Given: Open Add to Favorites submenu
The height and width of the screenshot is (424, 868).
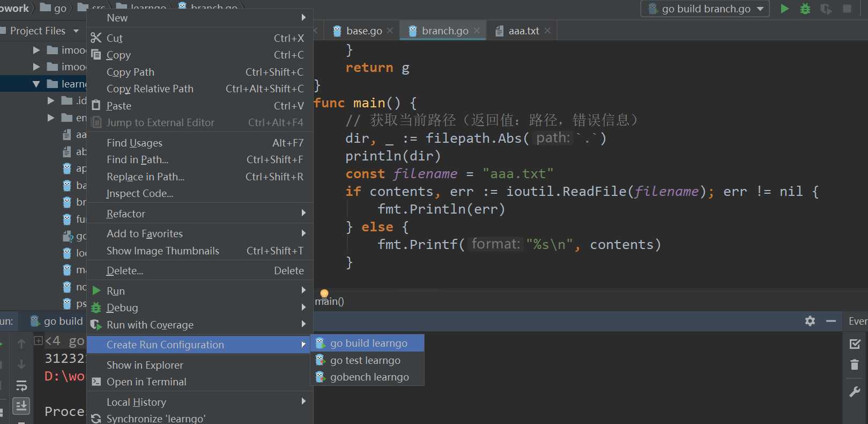Looking at the screenshot, I should [x=199, y=233].
